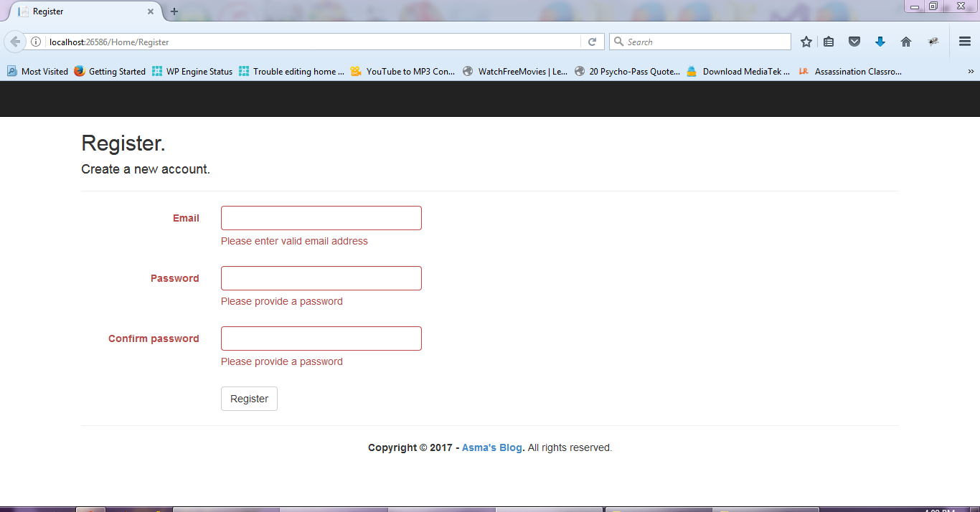Open the WP Engine Status bookmark
Viewport: 980px width, 512px height.
pos(194,71)
